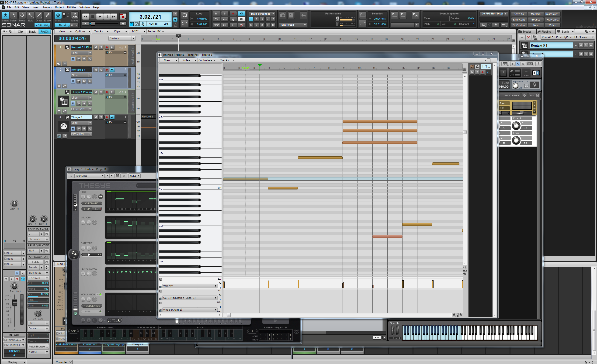Image resolution: width=597 pixels, height=364 pixels.
Task: Solo the Kontakt 5 1 track two
Action: [101, 70]
